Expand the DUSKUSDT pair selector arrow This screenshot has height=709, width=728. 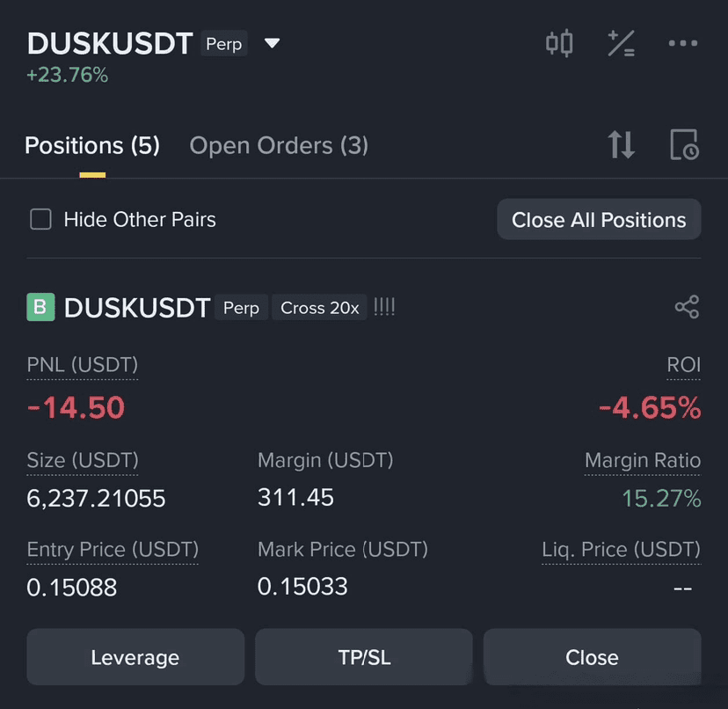point(272,43)
